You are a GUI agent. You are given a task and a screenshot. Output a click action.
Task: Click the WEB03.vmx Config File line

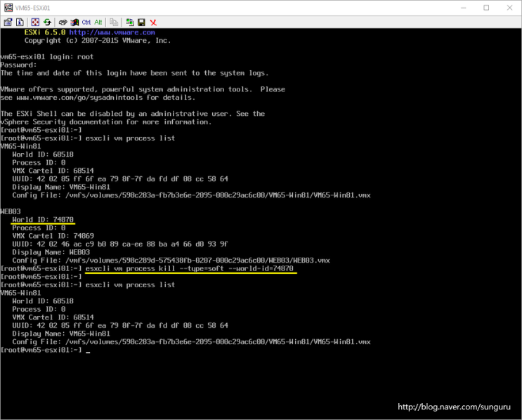[x=171, y=261]
